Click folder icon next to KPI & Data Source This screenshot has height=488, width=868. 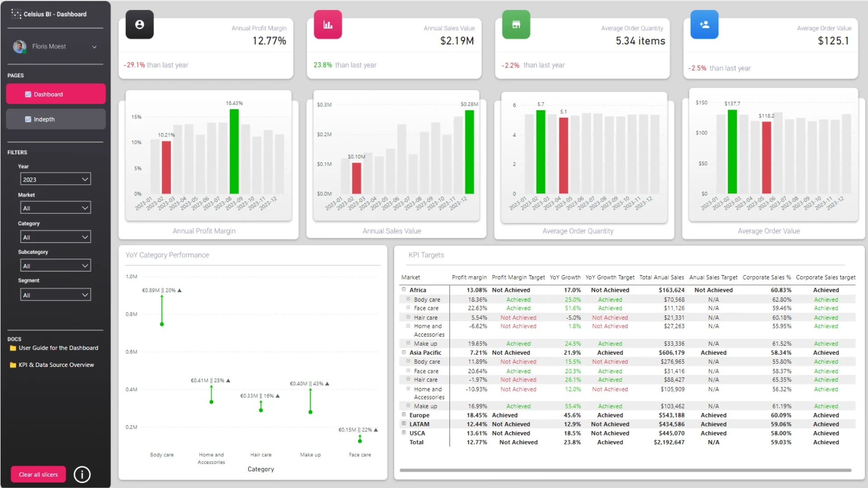13,365
